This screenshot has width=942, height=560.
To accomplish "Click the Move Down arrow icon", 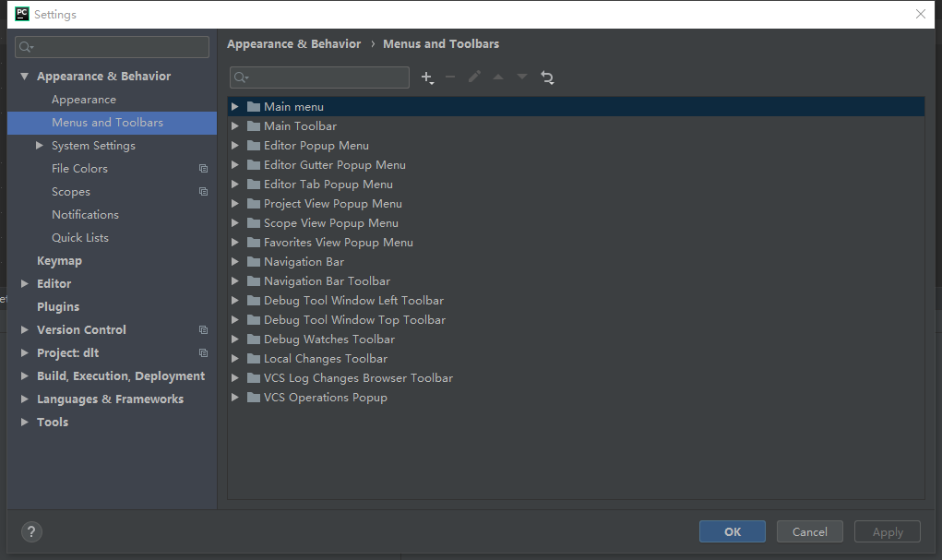I will click(522, 77).
